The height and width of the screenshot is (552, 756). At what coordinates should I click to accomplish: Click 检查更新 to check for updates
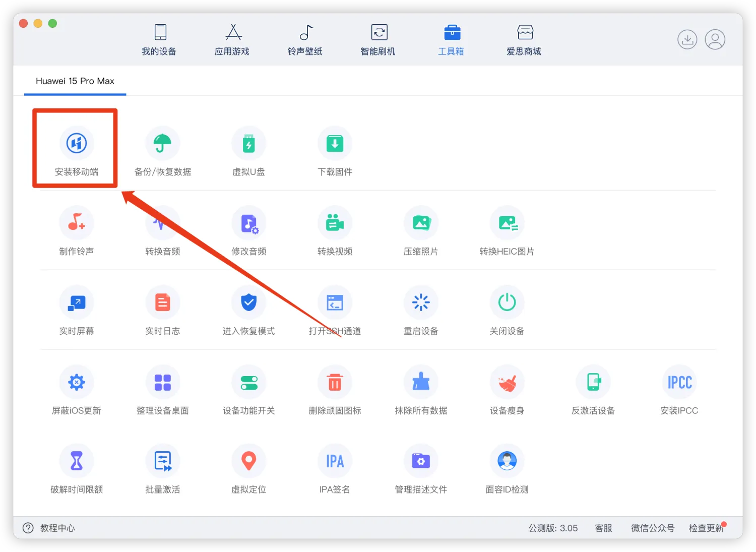point(706,528)
